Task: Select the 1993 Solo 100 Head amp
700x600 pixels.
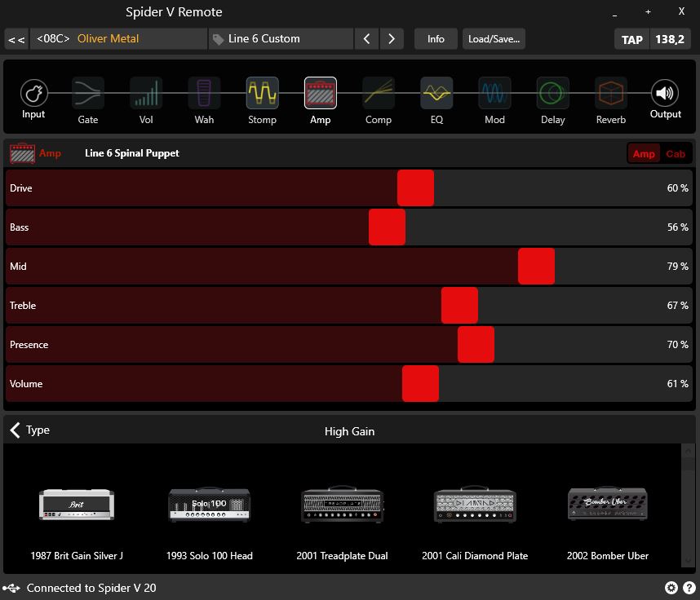Action: (x=210, y=523)
